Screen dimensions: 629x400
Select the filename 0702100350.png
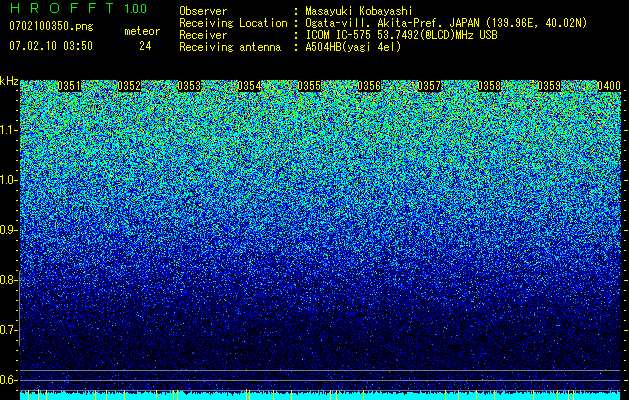51,26
